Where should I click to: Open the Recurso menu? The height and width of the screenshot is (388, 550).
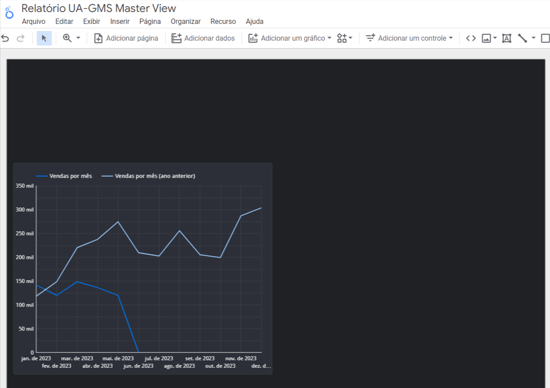(223, 21)
